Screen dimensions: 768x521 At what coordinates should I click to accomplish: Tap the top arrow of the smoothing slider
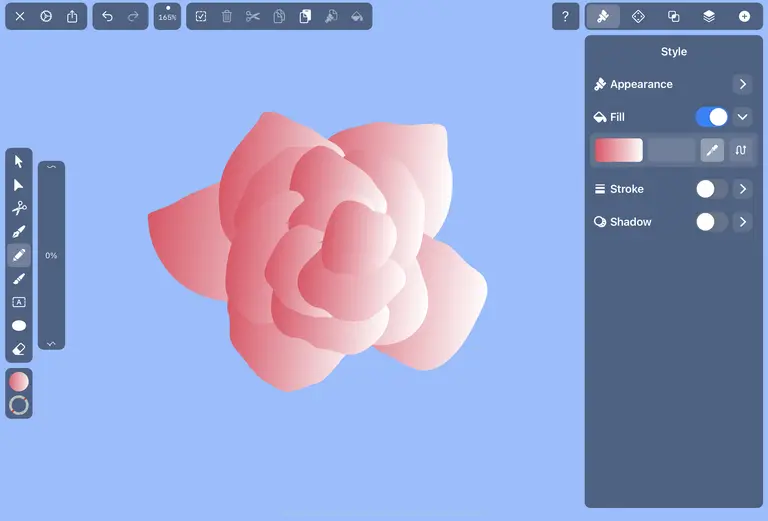(x=51, y=167)
